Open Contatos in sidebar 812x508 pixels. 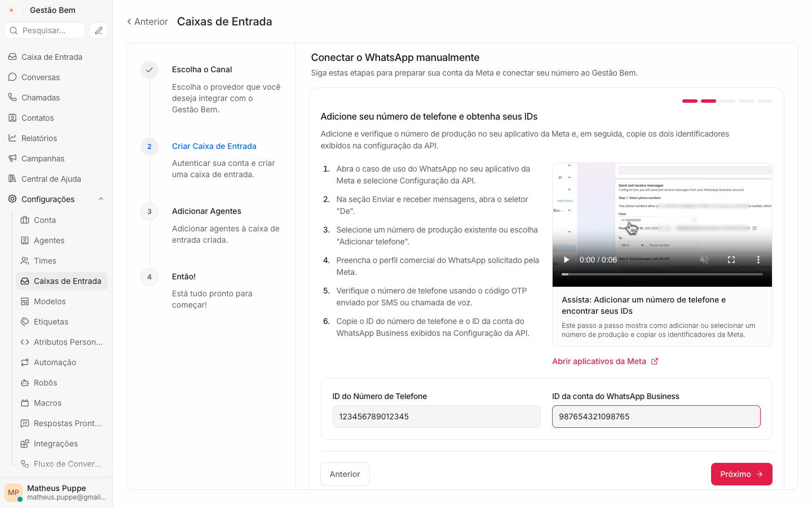[x=38, y=118]
